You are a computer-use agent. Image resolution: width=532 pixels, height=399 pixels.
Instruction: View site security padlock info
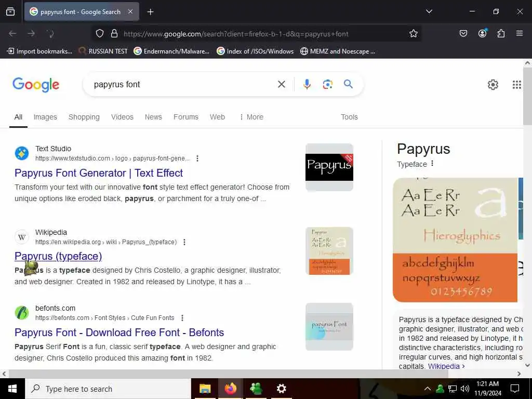[114, 34]
